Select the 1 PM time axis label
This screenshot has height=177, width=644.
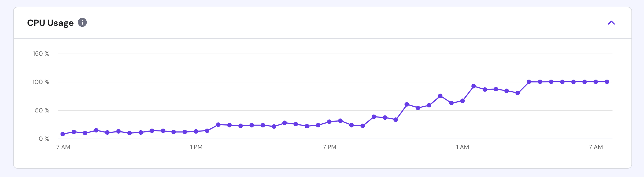(196, 147)
